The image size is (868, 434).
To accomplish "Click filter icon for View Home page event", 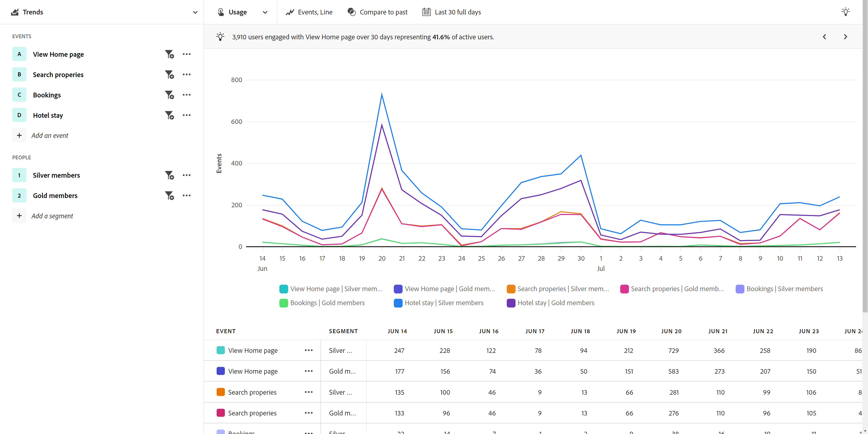I will coord(169,54).
